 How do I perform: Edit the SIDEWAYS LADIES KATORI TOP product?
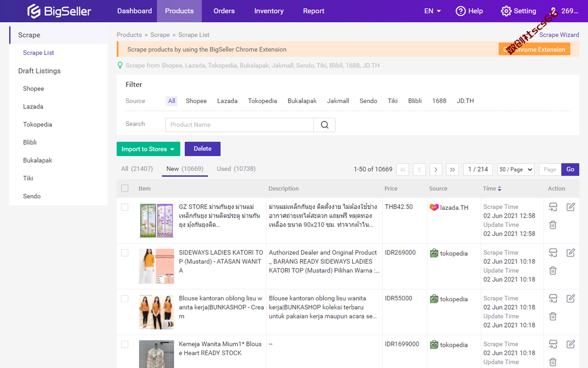pyautogui.click(x=571, y=253)
